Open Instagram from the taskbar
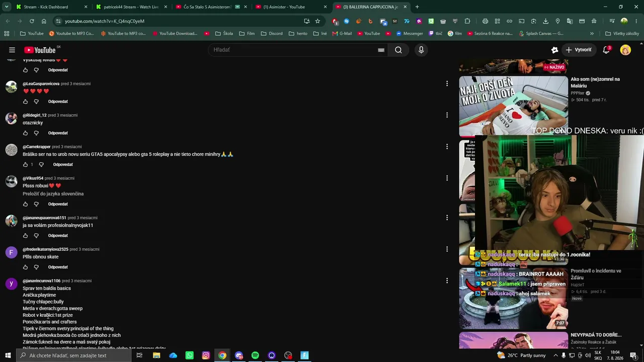The height and width of the screenshot is (362, 644). pos(206,355)
